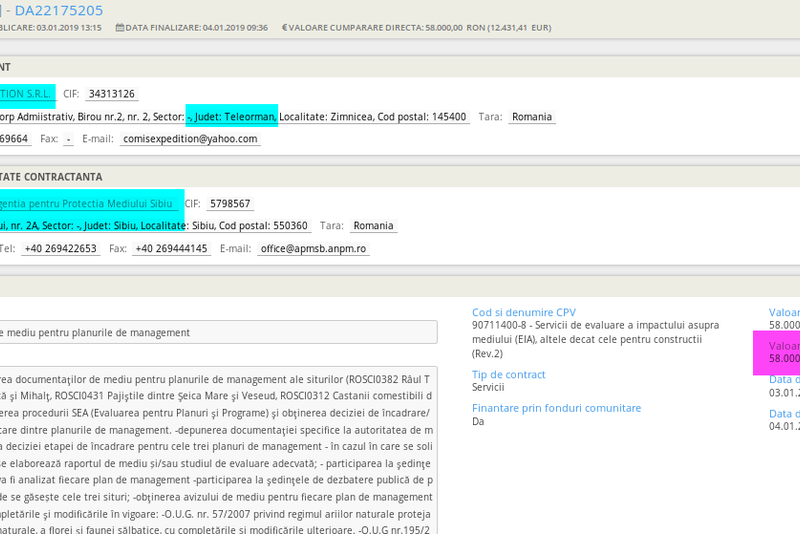Click the Fax field with +40 269444145
Viewport: 800px width, 534px height.
[x=171, y=249]
